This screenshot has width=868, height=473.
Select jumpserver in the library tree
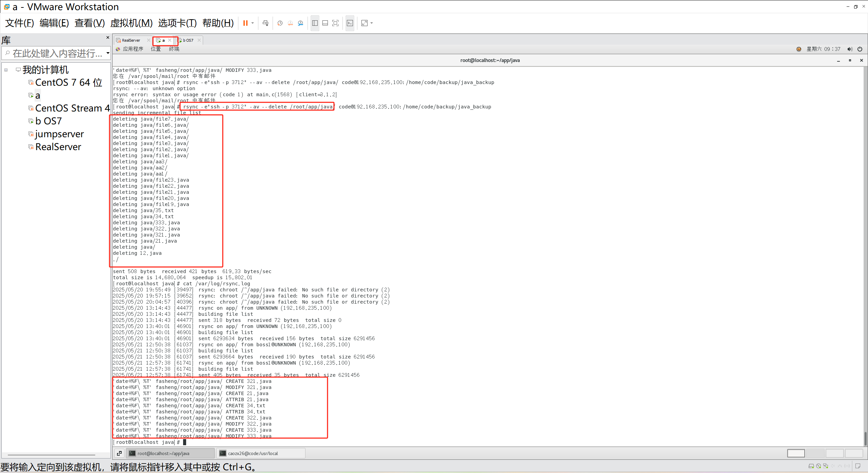[x=59, y=134]
